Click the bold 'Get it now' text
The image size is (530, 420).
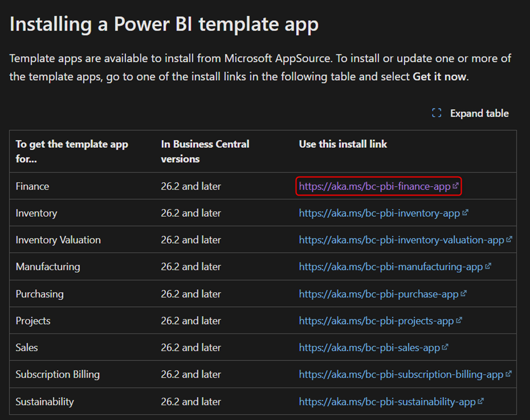pos(440,77)
